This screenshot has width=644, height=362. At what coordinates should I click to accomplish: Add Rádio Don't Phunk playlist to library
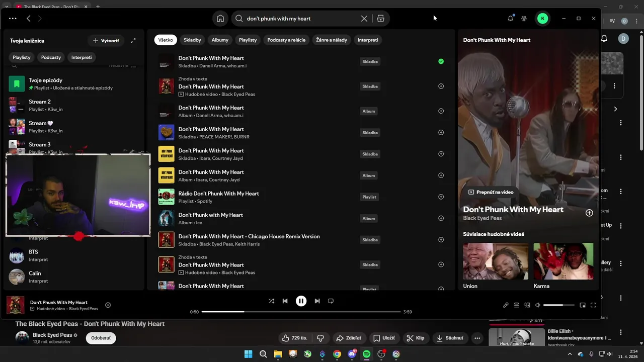[x=441, y=197]
